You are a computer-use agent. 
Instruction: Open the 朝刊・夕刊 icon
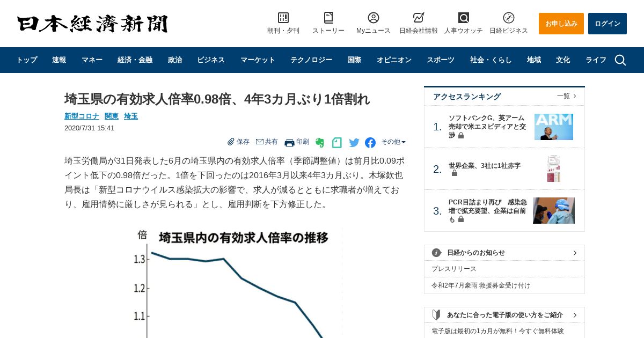pyautogui.click(x=283, y=18)
